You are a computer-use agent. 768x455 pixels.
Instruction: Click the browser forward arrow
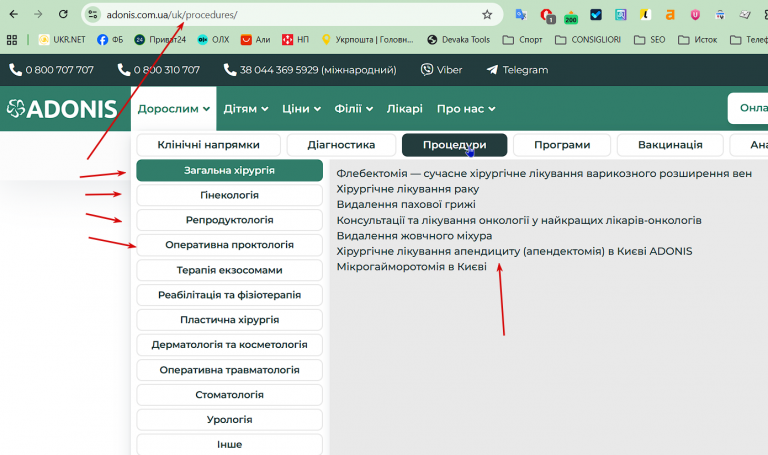pos(38,14)
